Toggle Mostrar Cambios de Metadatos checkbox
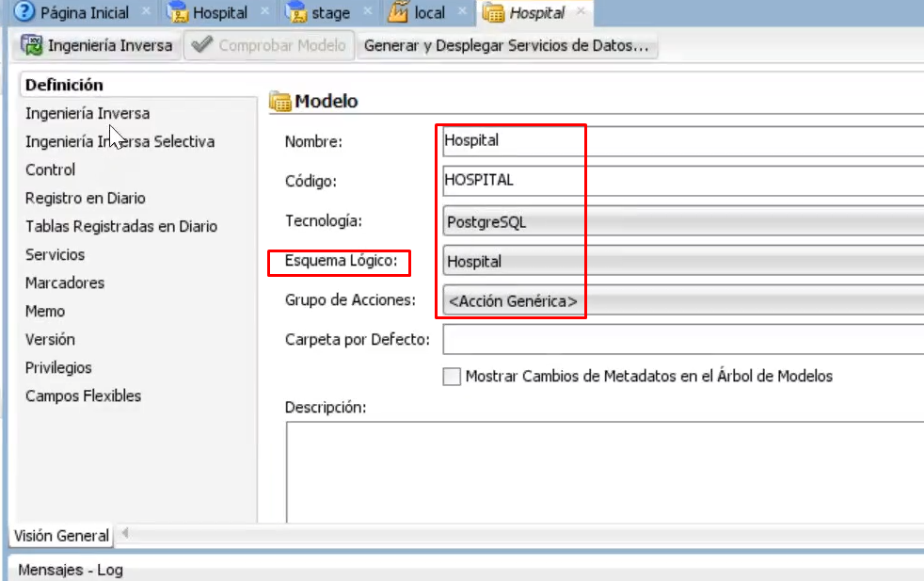The height and width of the screenshot is (581, 924). coord(452,377)
